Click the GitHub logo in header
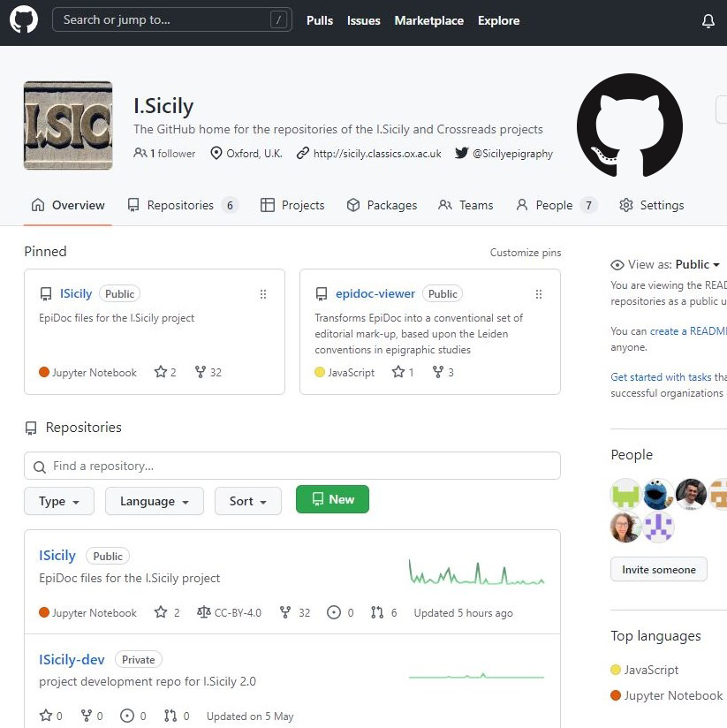Viewport: 727px width, 728px height. click(x=24, y=20)
